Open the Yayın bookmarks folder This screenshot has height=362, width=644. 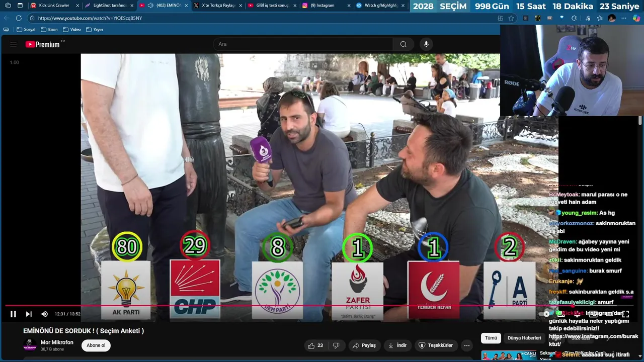coord(95,30)
